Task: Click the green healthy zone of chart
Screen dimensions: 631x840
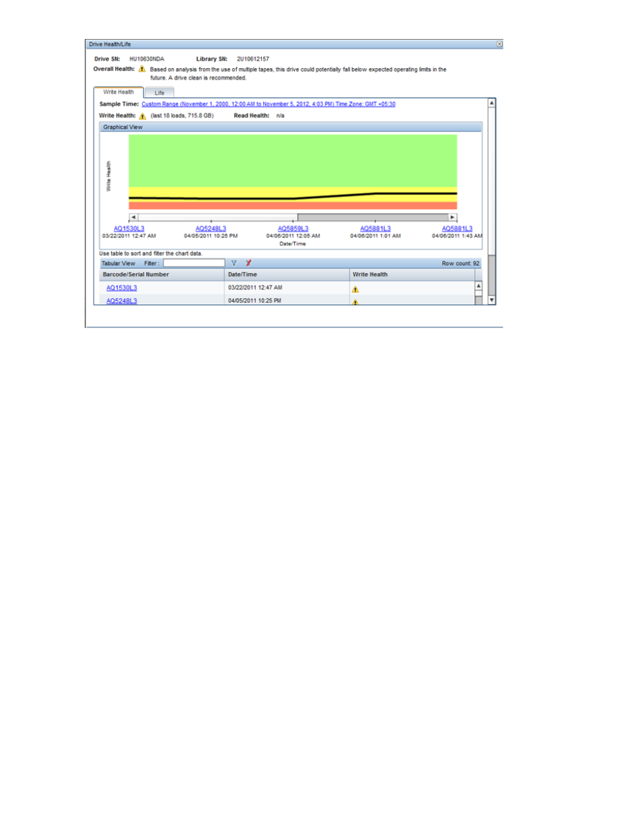Action: (293, 161)
